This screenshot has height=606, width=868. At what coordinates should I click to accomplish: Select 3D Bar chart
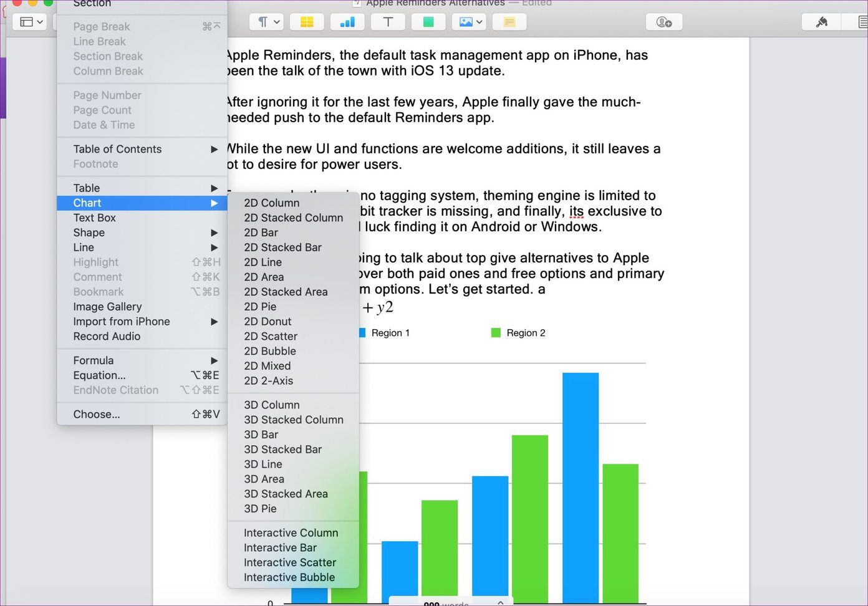point(293,435)
